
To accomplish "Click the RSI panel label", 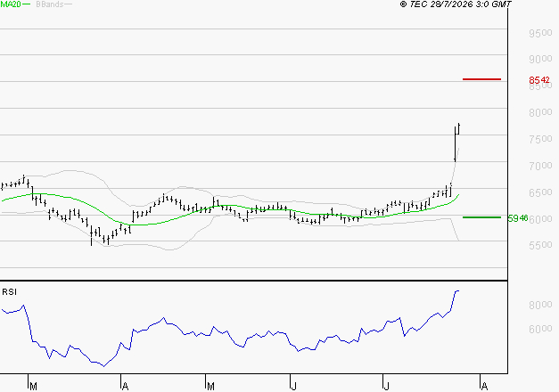I will 9,292.
